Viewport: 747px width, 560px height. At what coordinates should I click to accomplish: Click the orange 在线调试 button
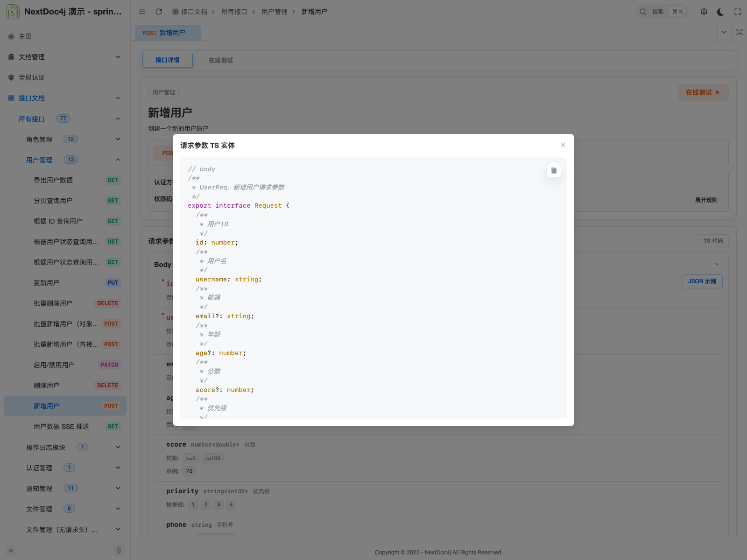tap(703, 92)
